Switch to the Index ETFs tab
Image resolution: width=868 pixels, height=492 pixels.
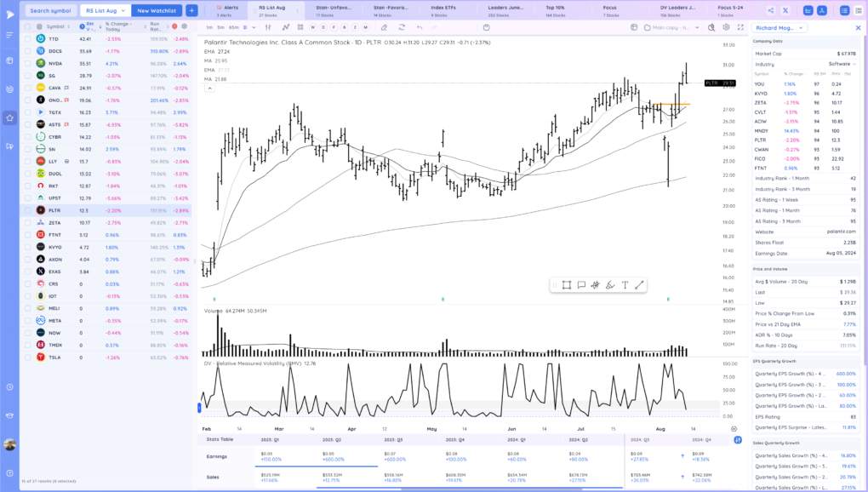click(x=444, y=10)
